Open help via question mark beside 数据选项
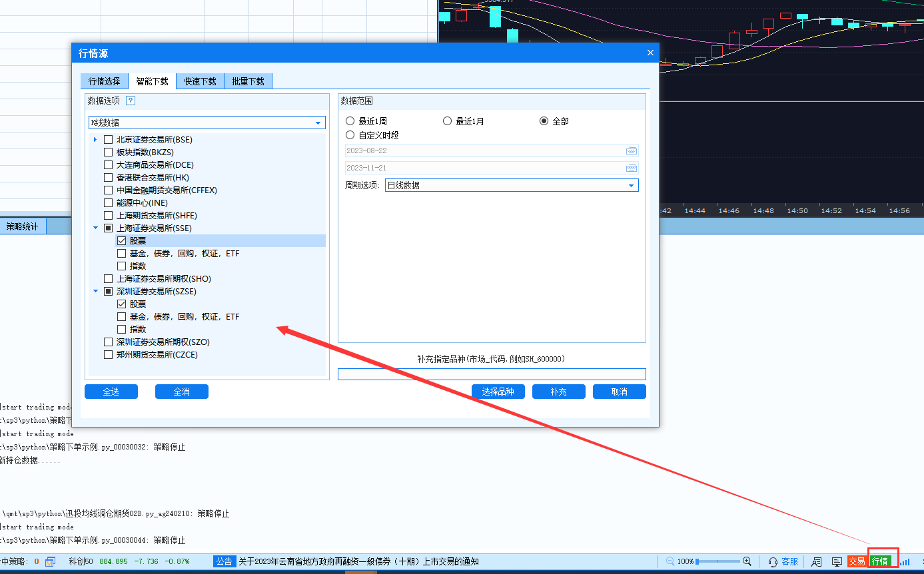 coord(131,101)
